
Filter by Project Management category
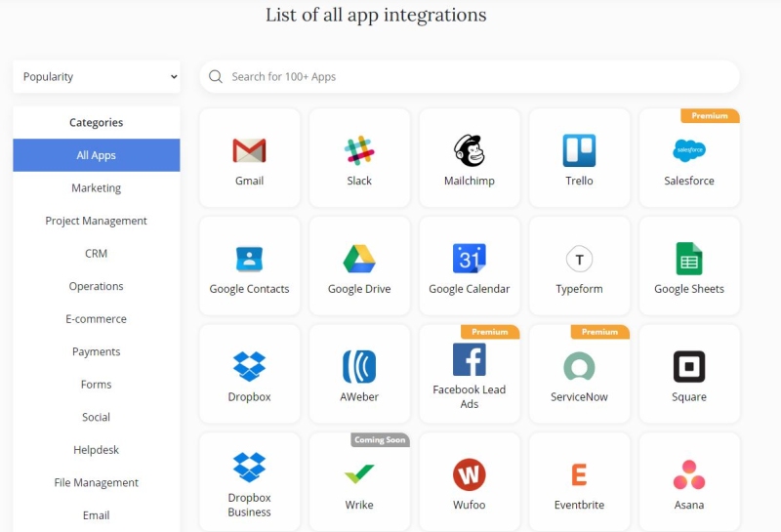pos(97,221)
